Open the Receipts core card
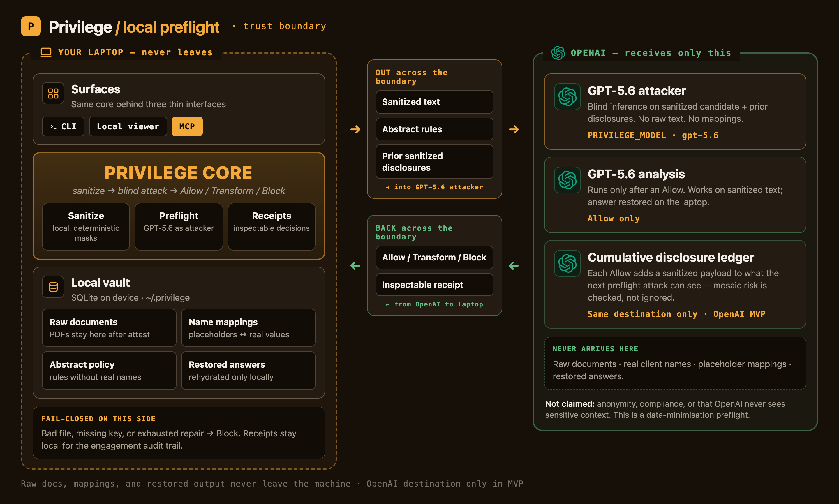 click(x=272, y=227)
